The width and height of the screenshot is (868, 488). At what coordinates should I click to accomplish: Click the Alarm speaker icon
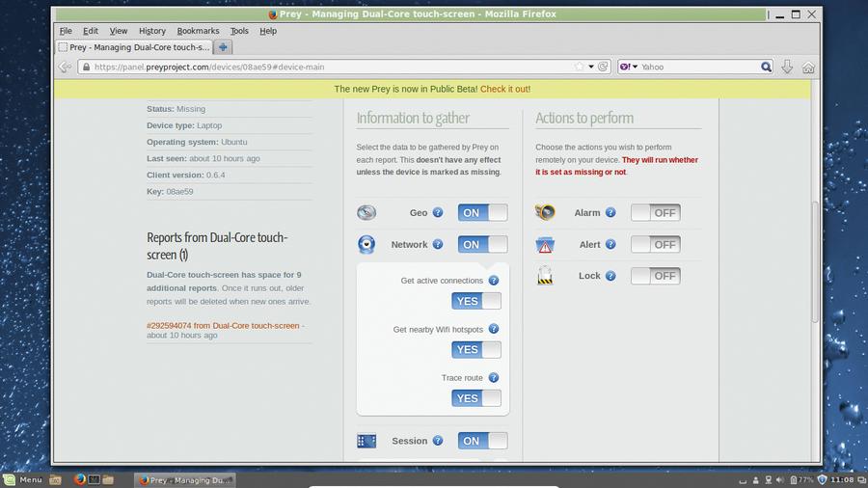tap(545, 212)
